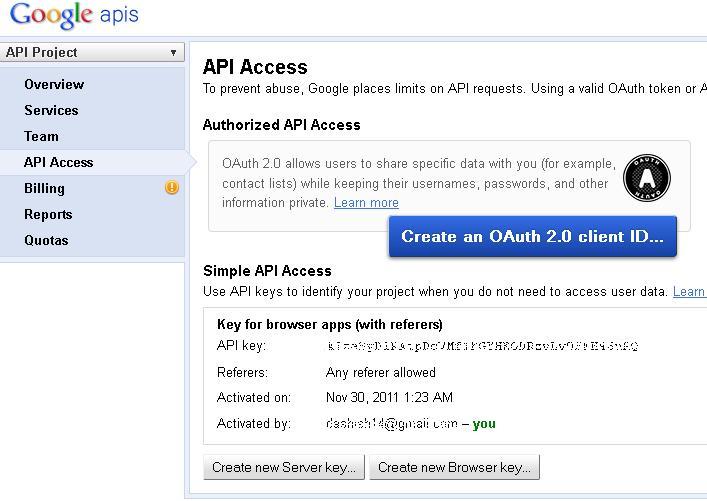Click the 'Nov 30, 2011 1:23 AM' activation date

(389, 397)
